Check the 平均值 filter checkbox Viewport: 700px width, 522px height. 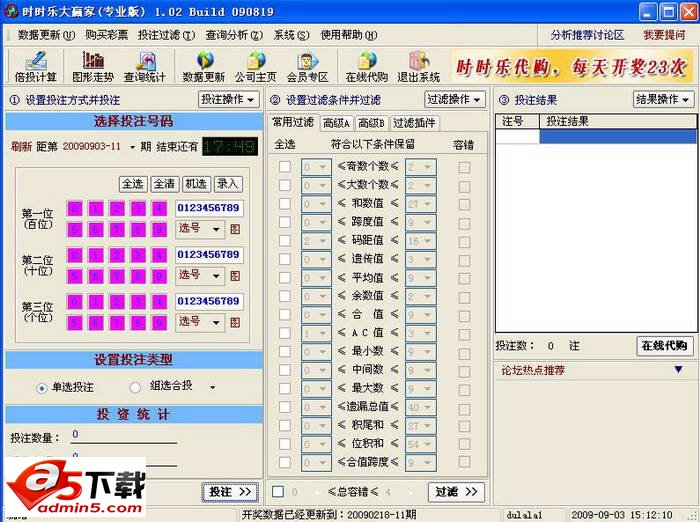[x=285, y=278]
